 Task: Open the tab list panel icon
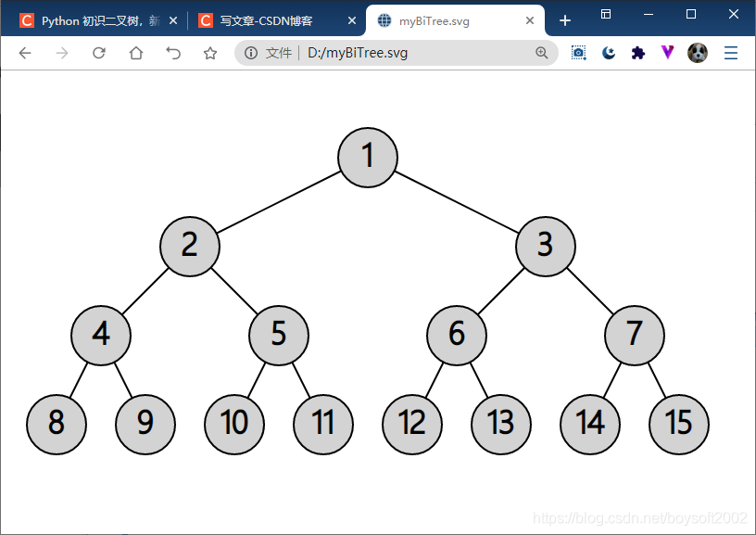pos(606,14)
